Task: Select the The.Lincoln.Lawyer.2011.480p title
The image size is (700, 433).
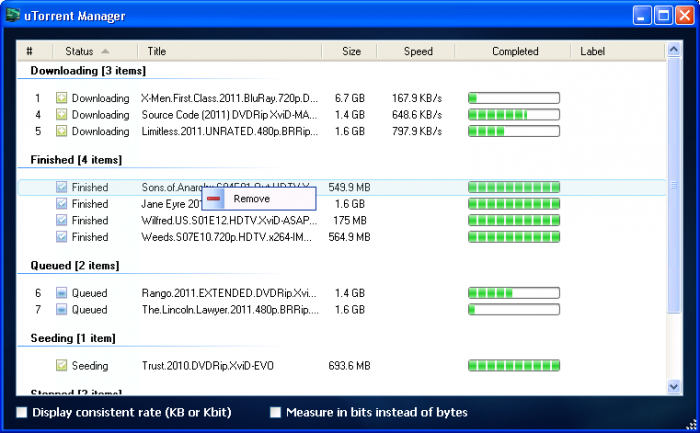Action: coord(230,309)
